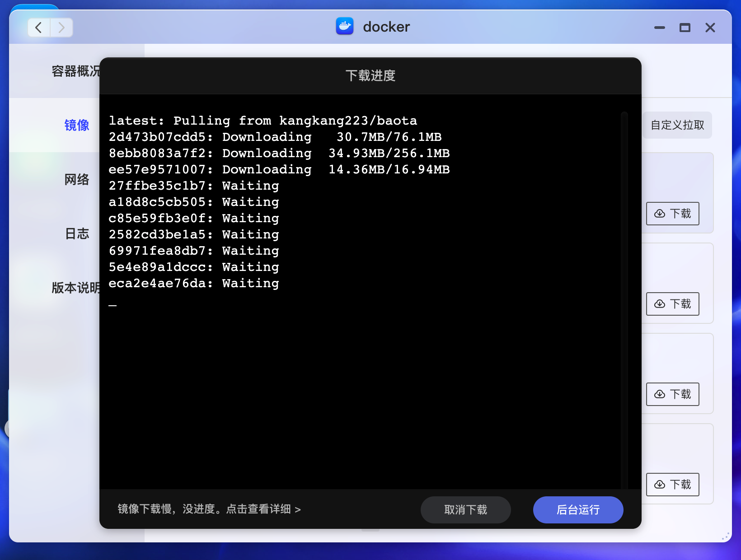Image resolution: width=741 pixels, height=560 pixels.
Task: Click 后台运行 to run in background
Action: coord(578,510)
